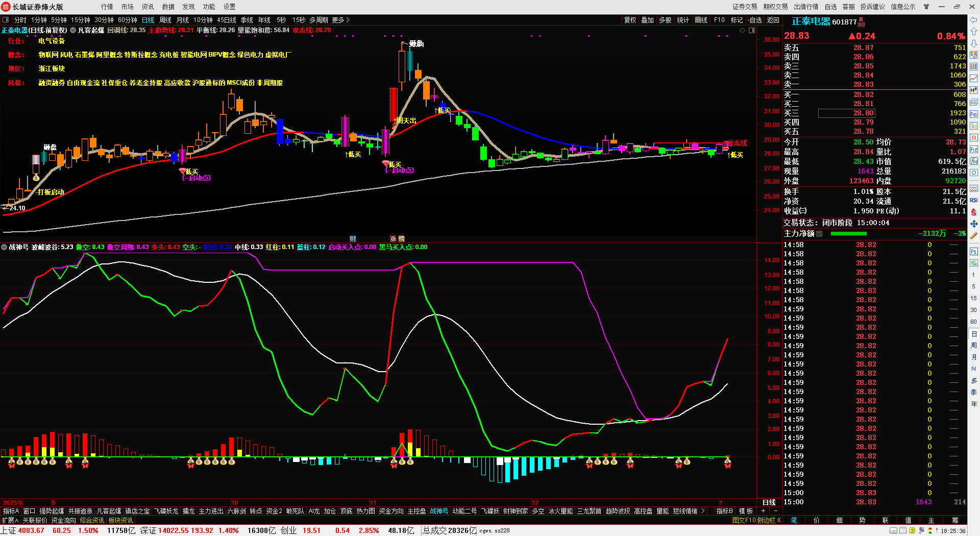Click the layout icon left of 分时
The height and width of the screenshot is (536, 980).
[6, 20]
